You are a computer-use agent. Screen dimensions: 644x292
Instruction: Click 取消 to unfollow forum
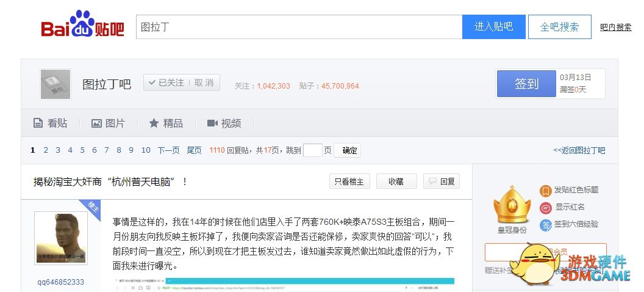[x=204, y=82]
